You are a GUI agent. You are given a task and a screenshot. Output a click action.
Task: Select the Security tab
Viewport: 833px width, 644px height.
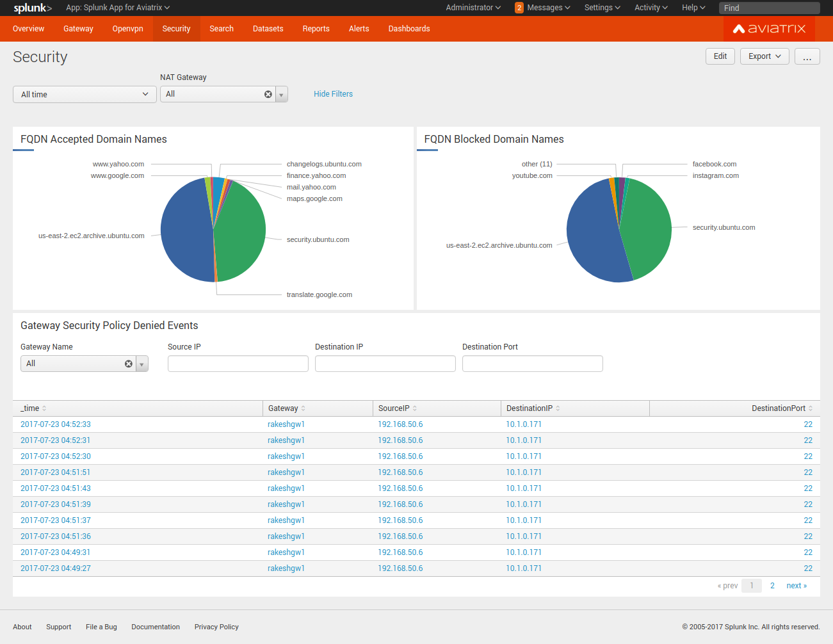tap(177, 29)
